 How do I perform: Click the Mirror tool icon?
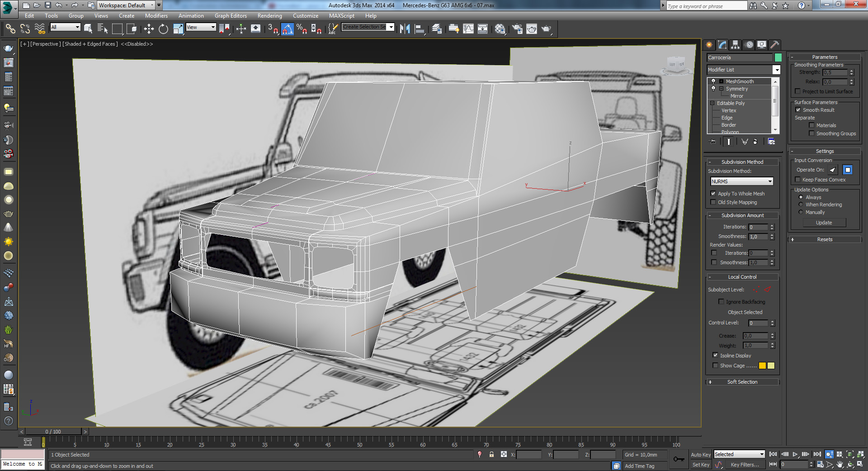click(x=405, y=29)
